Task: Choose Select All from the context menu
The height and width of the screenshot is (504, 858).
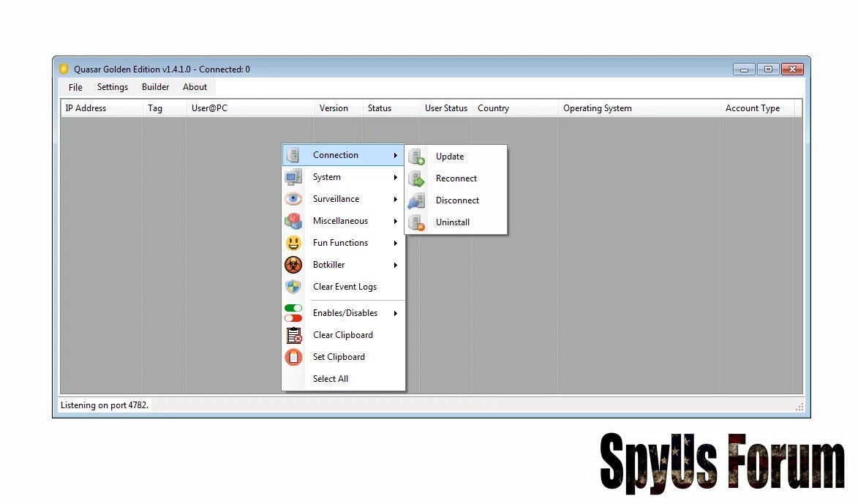Action: point(331,379)
